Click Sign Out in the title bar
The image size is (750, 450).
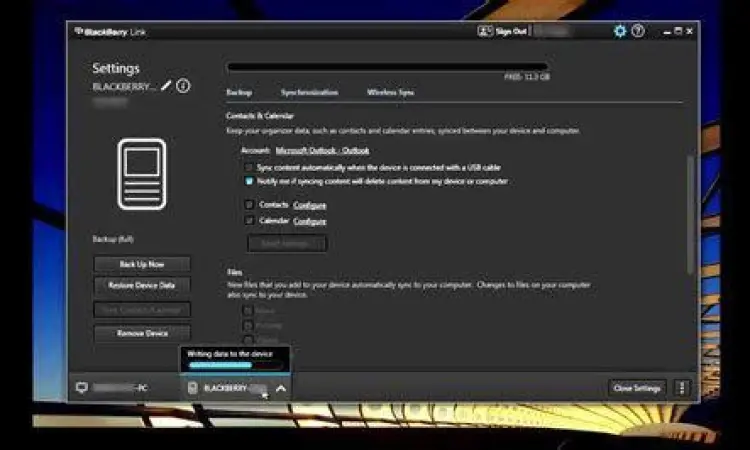click(x=511, y=32)
